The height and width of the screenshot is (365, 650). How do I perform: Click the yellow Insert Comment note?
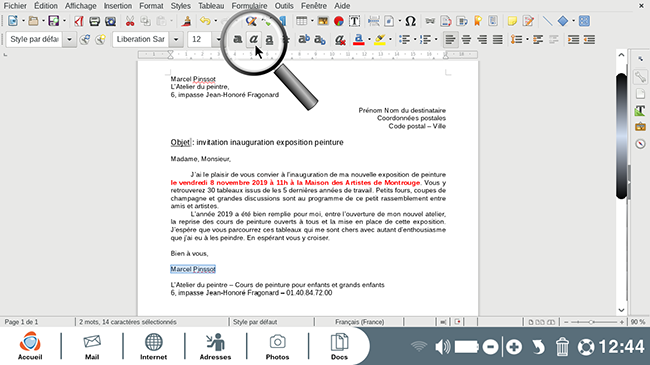tap(512, 21)
